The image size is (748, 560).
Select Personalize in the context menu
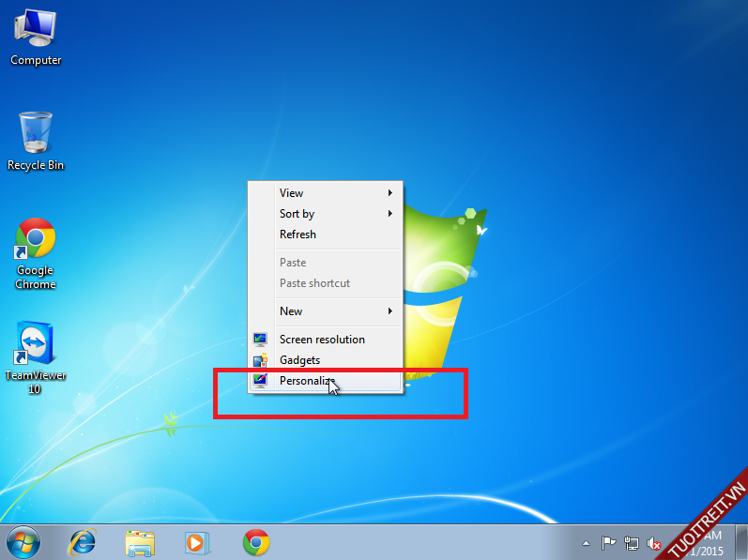306,381
